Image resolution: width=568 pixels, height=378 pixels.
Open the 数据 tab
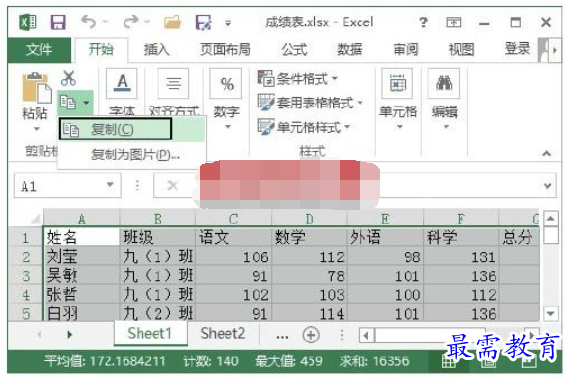coord(350,49)
